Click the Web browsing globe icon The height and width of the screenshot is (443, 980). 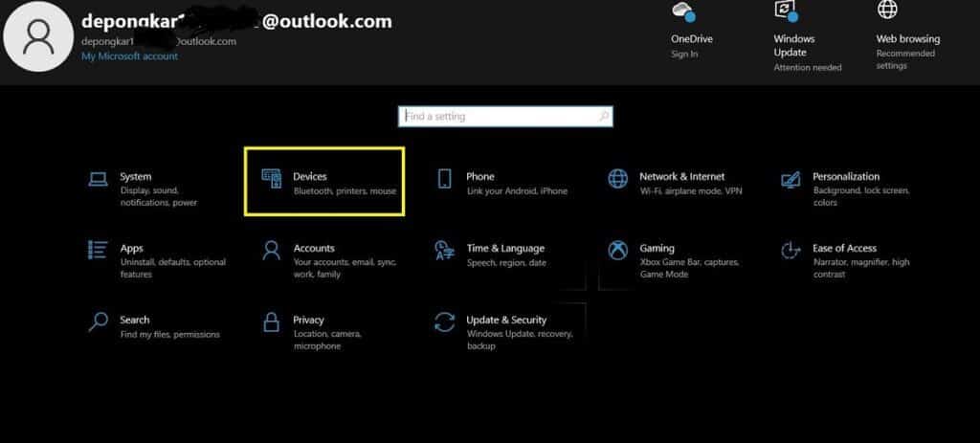[887, 10]
